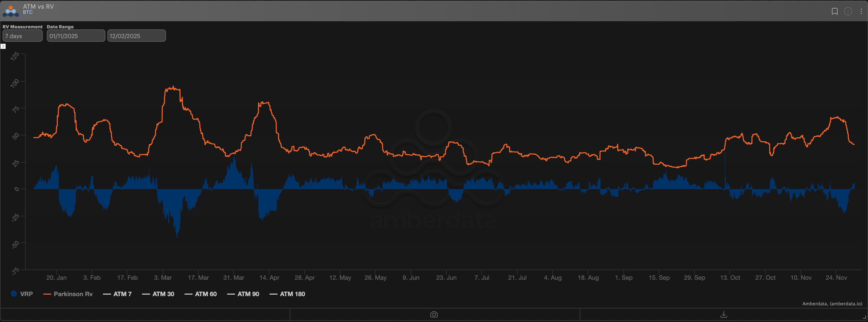This screenshot has width=868, height=322.
Task: Toggle the VRP series in legend
Action: (x=26, y=294)
